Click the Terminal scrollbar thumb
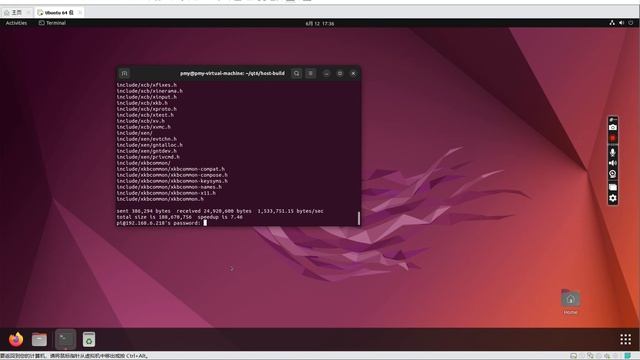 point(359,218)
